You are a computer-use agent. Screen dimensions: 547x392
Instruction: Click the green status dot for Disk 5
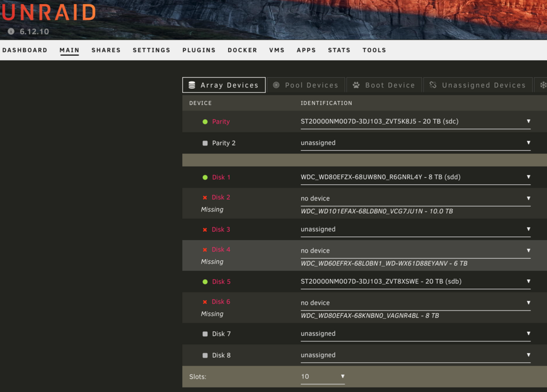click(x=205, y=282)
